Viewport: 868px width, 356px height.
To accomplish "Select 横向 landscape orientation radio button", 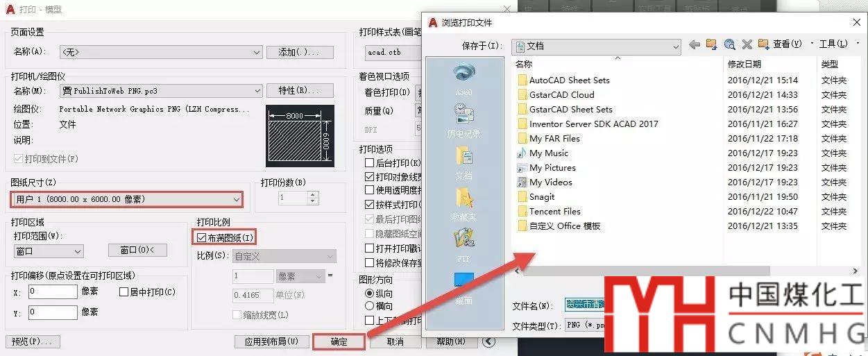I will point(369,306).
